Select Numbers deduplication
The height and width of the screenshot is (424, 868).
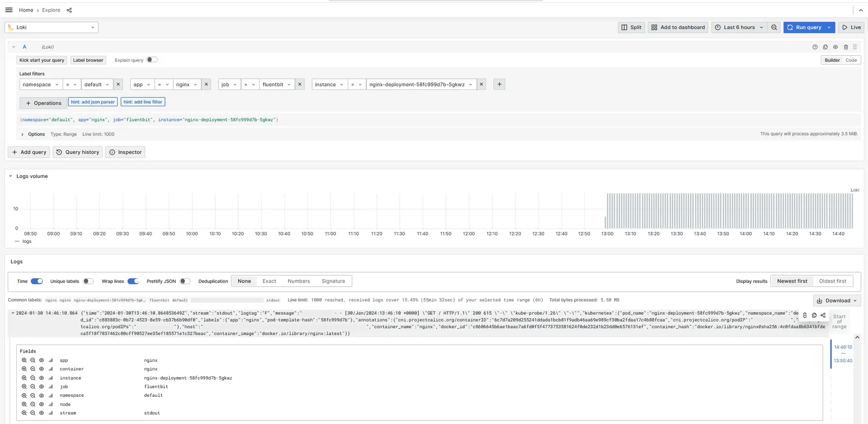(x=299, y=281)
